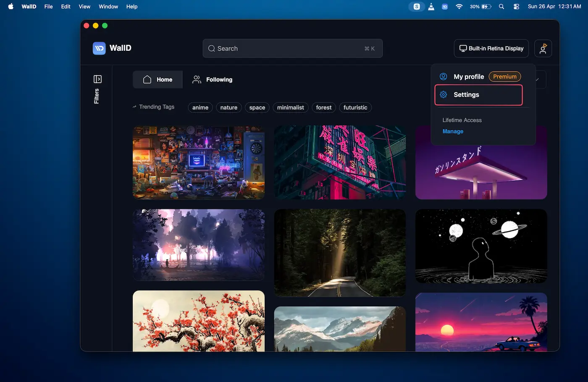This screenshot has width=588, height=382.
Task: Open the Built-in Retina Display selector
Action: point(491,49)
